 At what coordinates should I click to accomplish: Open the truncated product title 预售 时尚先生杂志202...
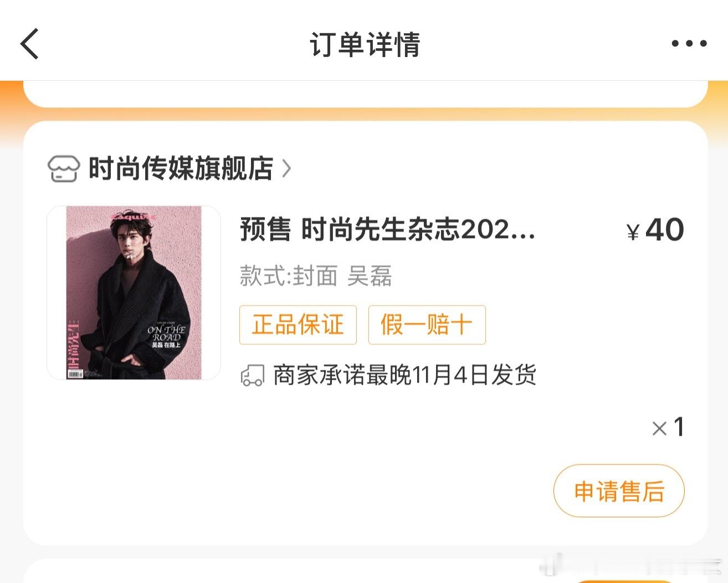pos(386,231)
